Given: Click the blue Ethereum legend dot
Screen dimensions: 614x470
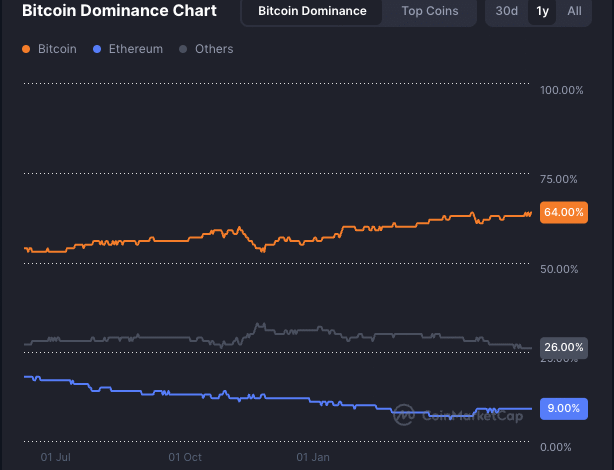Looking at the screenshot, I should tap(97, 49).
